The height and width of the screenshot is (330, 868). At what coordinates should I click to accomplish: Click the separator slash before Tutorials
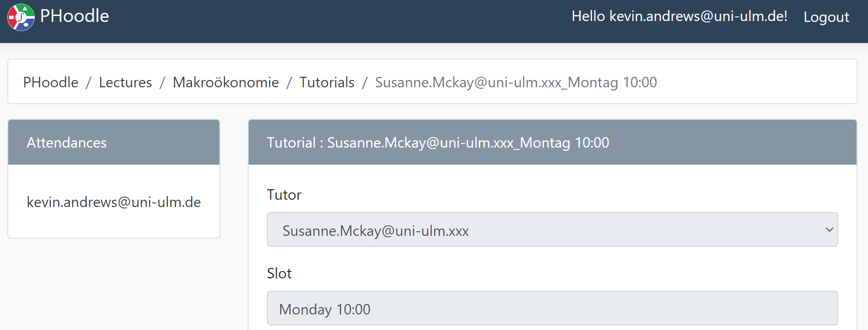(289, 83)
